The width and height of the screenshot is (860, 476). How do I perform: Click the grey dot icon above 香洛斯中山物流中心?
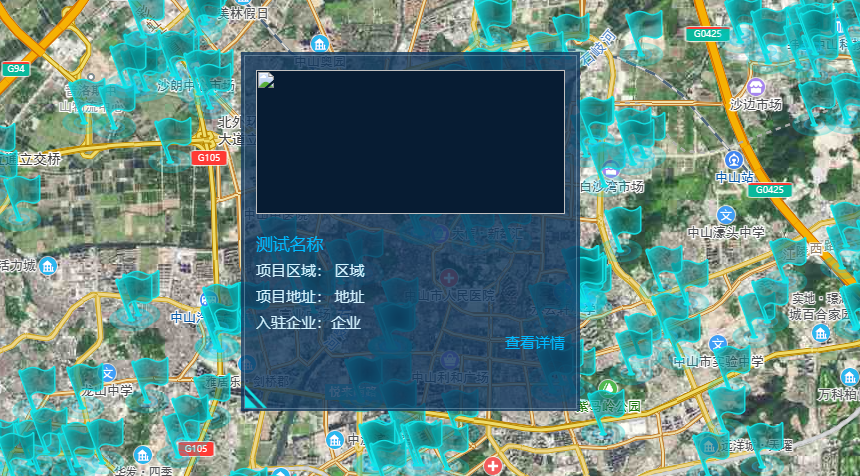(91, 77)
